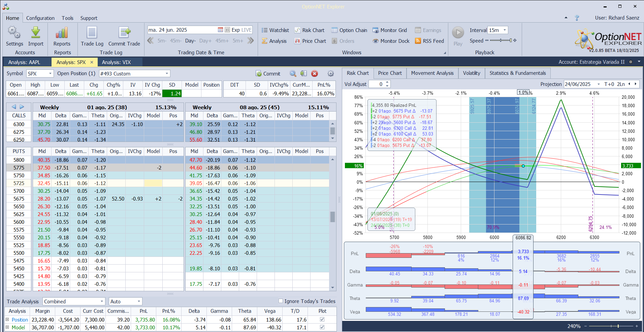Open the Analysis window from the ribbon

(274, 41)
